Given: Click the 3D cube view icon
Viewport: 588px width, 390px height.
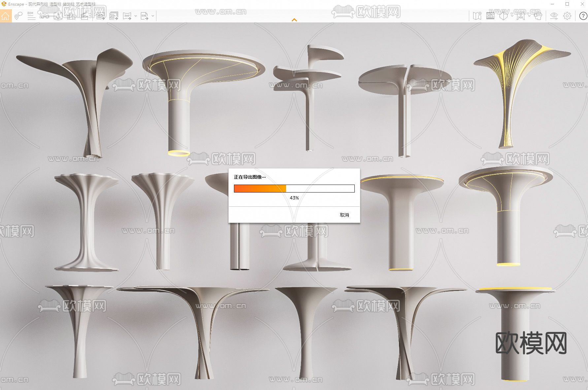Looking at the screenshot, I should pos(504,16).
